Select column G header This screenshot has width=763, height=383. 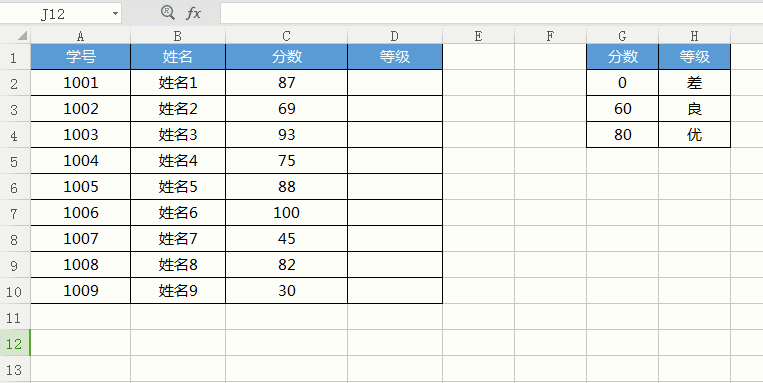pos(622,36)
